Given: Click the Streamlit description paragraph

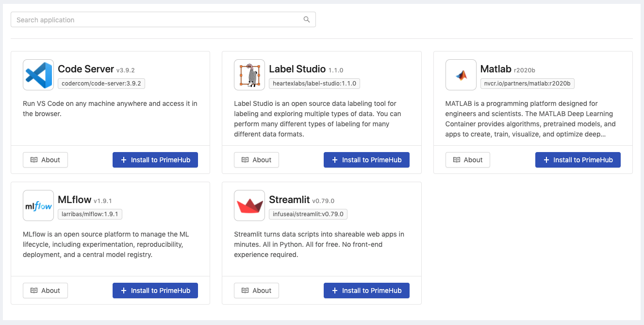Looking at the screenshot, I should click(319, 244).
